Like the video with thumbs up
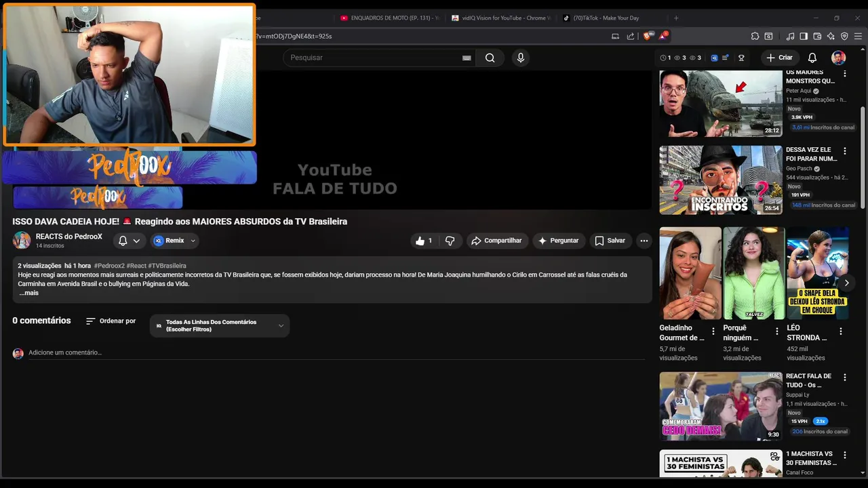 [424, 241]
